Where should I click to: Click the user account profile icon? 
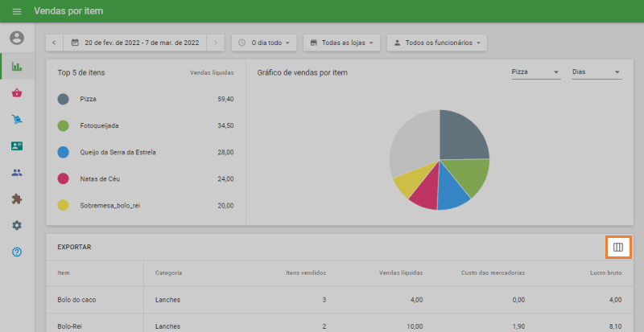click(x=17, y=38)
